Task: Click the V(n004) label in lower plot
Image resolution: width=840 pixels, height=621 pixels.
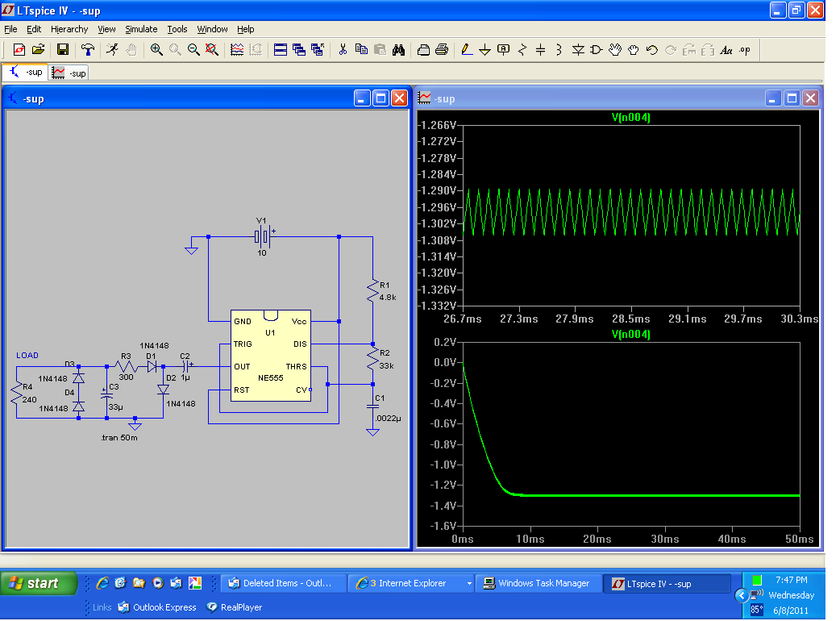Action: (x=630, y=335)
